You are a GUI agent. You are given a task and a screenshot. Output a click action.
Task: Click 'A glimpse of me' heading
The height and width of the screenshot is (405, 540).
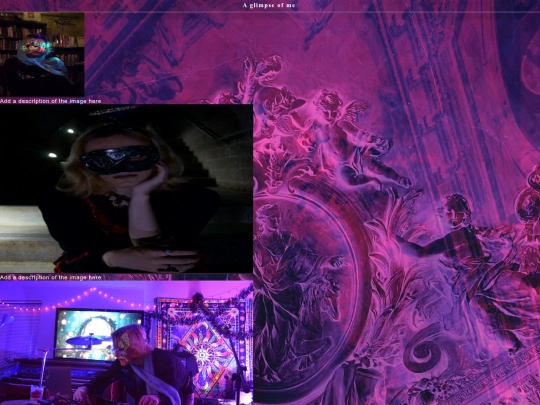269,5
